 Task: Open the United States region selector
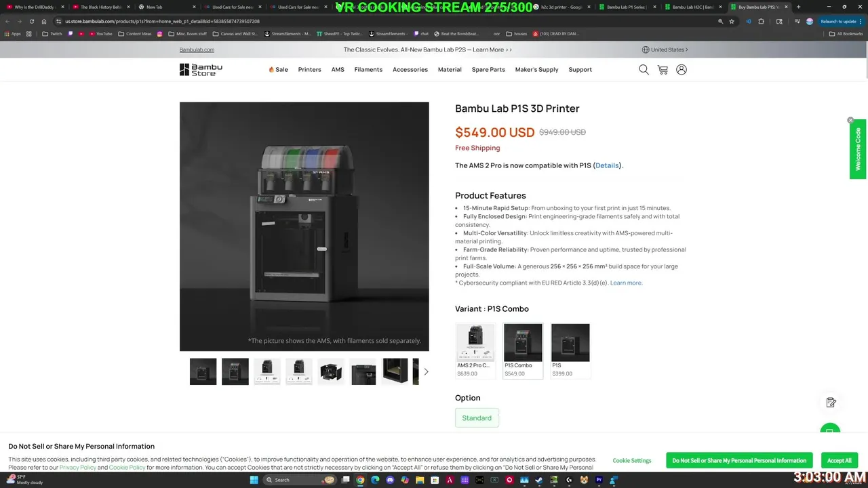coord(665,49)
